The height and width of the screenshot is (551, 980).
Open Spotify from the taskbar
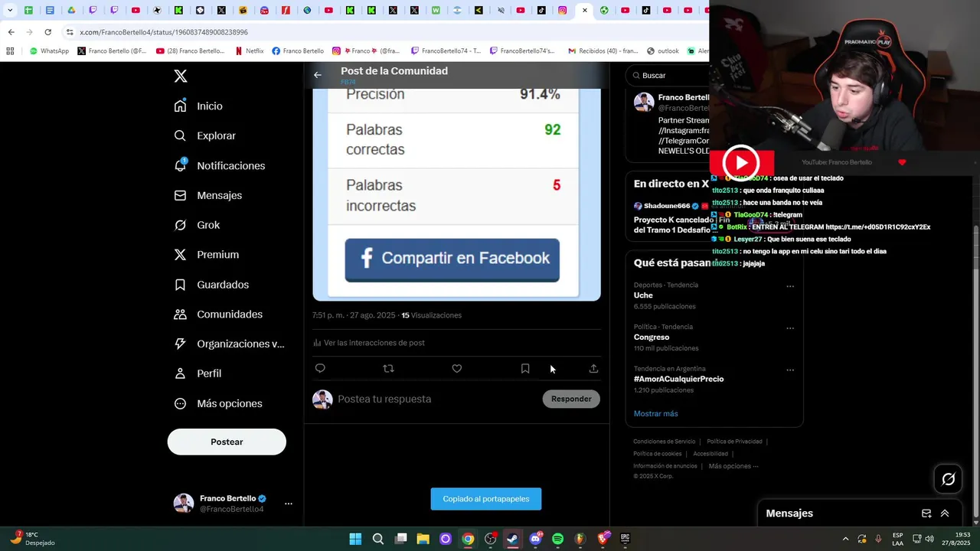557,539
